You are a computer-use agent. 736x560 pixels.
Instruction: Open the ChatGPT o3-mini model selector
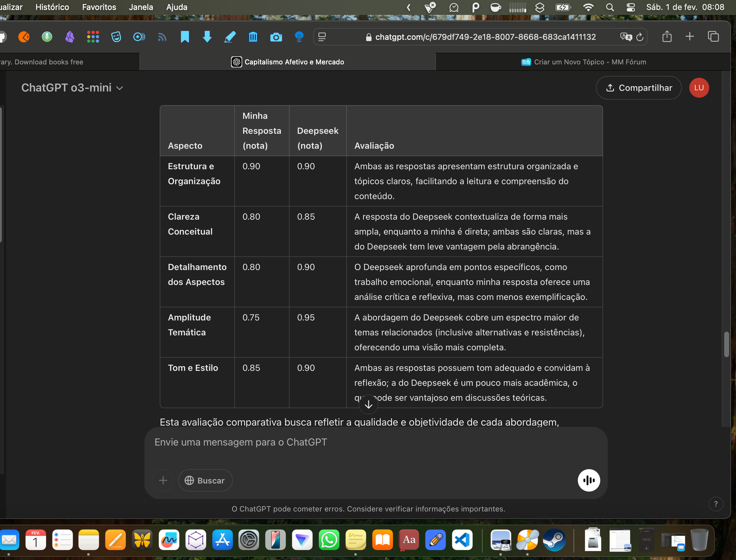tap(72, 88)
